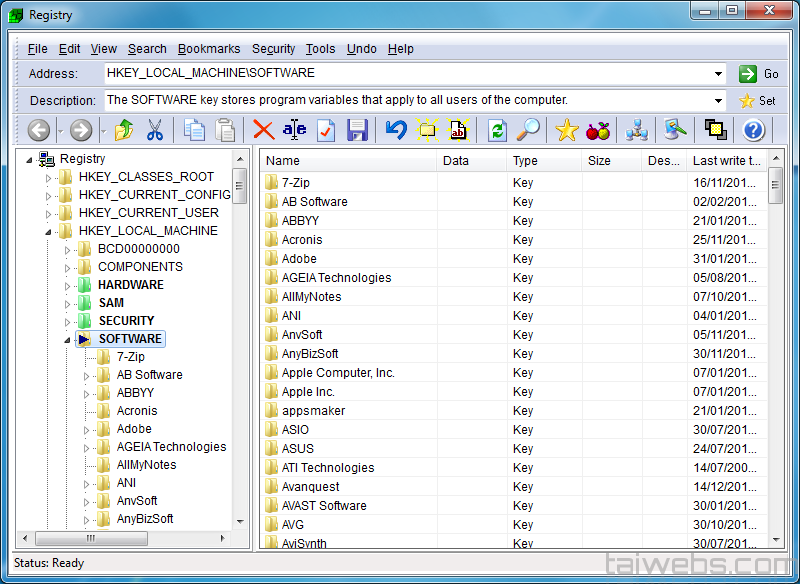Viewport: 800px width, 584px height.
Task: Click the blue Undo arrow icon
Action: pos(397,130)
